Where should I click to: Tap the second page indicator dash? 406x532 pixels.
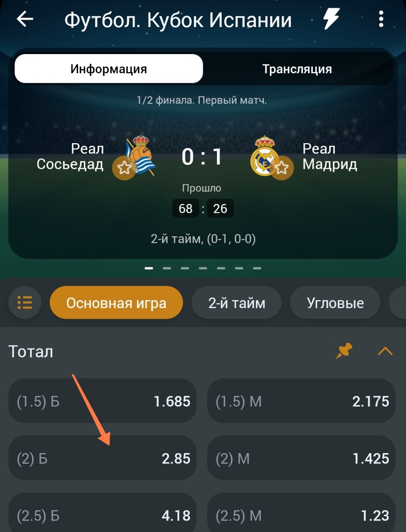167,268
